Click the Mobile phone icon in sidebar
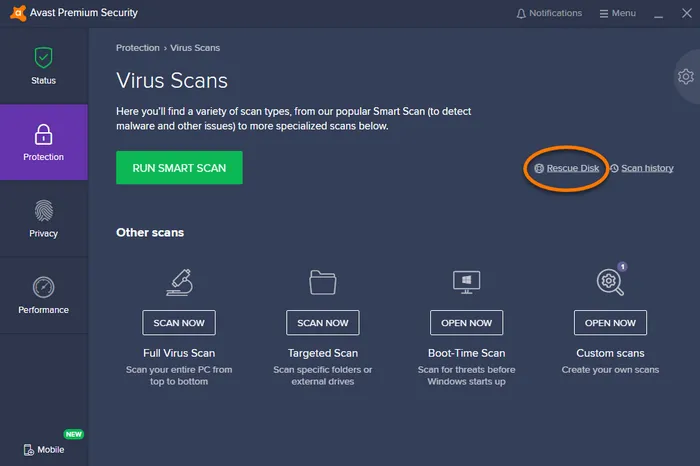Image resolution: width=700 pixels, height=466 pixels. (x=29, y=450)
